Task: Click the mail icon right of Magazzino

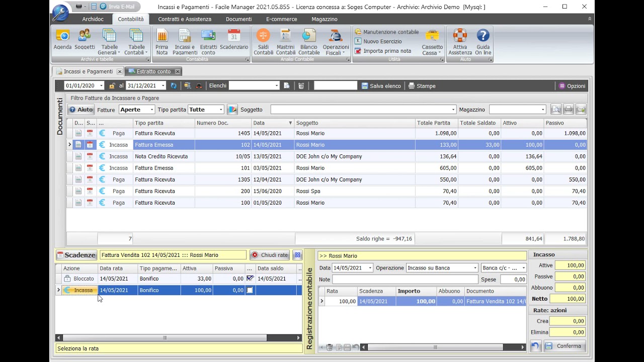Action: tap(581, 110)
